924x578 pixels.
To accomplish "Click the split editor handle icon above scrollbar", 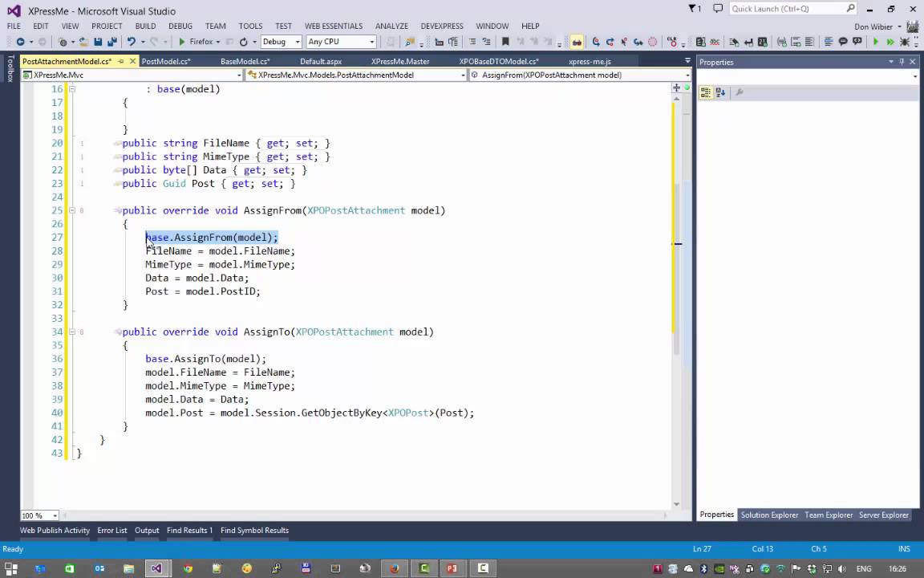I will (x=676, y=88).
